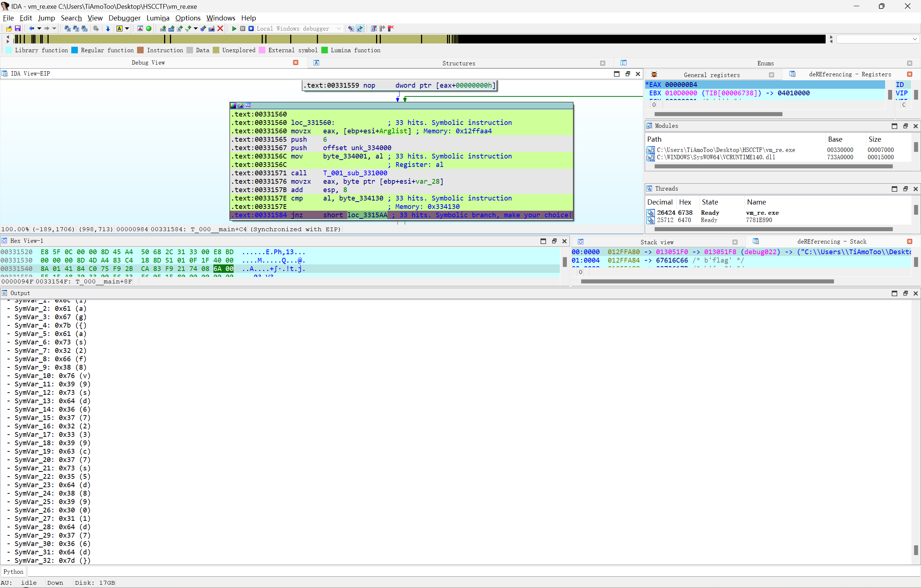921x588 pixels.
Task: Select thread 26424 row in Threads
Action: click(778, 213)
